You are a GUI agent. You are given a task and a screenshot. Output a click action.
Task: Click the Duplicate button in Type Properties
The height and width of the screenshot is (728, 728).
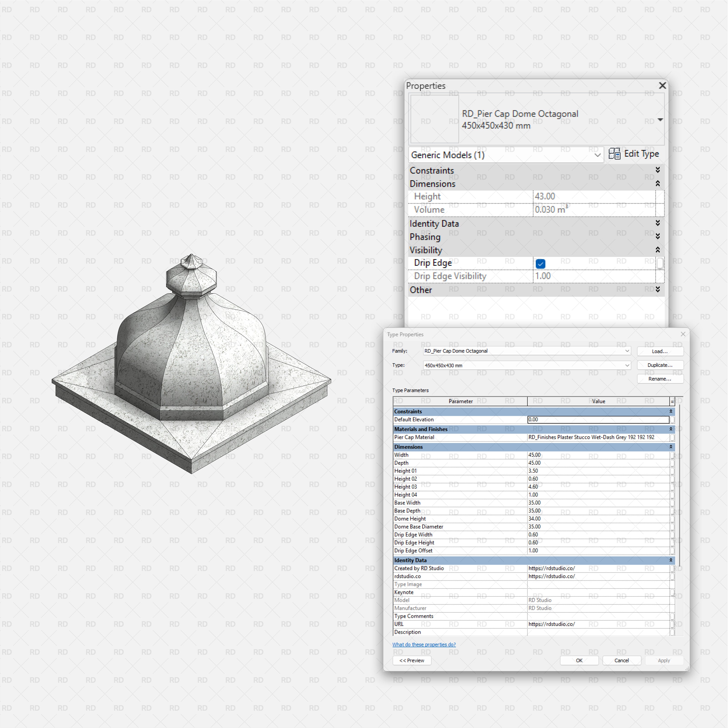click(660, 365)
